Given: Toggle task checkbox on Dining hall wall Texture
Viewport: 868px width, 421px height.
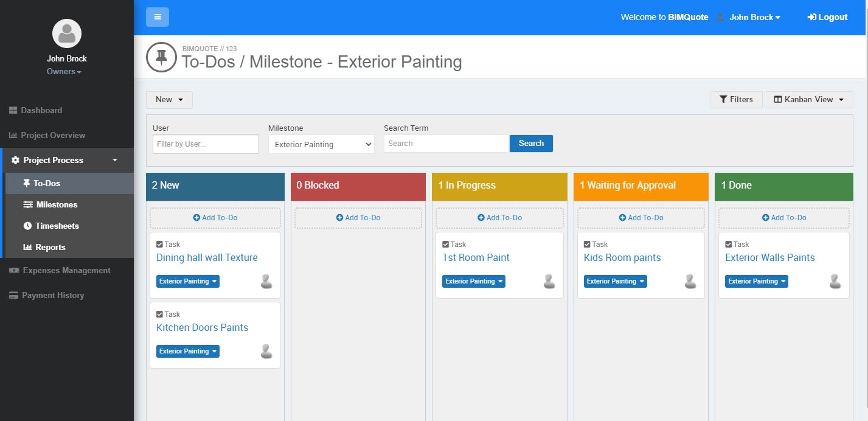Looking at the screenshot, I should 159,245.
